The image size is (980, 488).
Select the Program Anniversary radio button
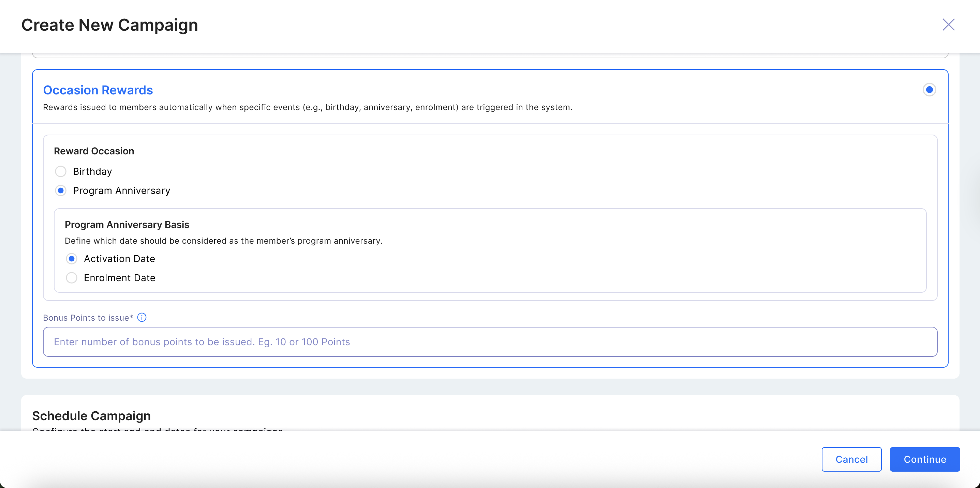click(x=60, y=190)
